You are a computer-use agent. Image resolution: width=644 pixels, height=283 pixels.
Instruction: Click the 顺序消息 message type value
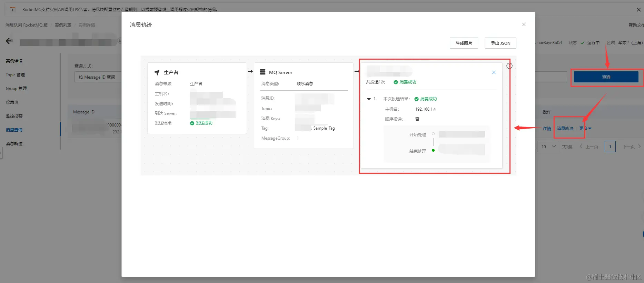pyautogui.click(x=305, y=84)
